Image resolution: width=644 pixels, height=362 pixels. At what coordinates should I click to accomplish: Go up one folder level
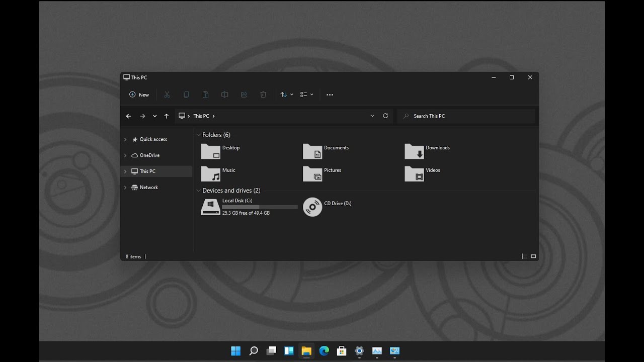click(167, 116)
